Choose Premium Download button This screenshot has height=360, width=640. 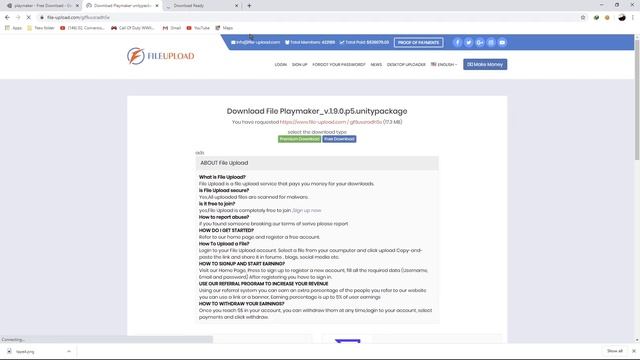299,139
